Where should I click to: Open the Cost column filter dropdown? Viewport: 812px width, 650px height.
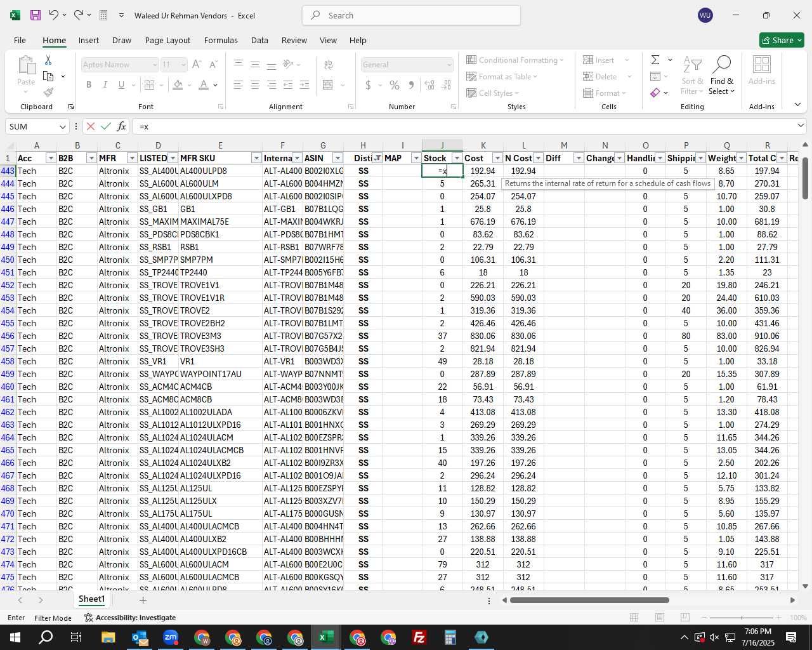tap(497, 158)
